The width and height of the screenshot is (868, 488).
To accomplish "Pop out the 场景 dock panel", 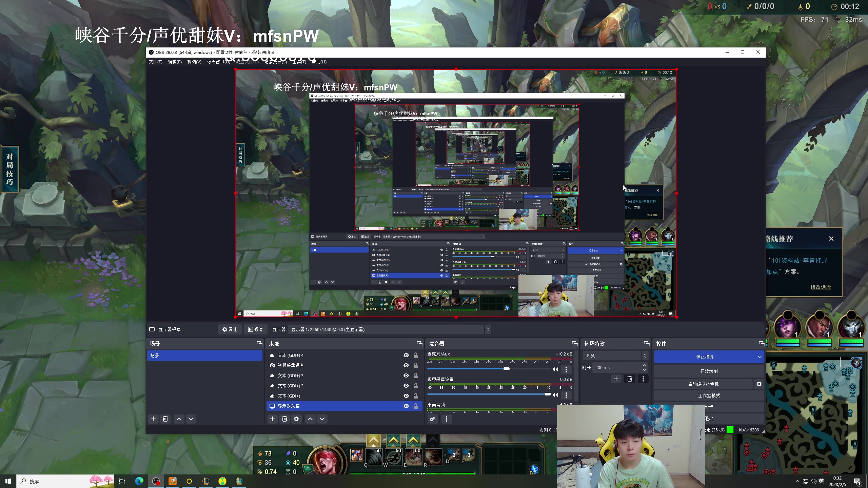I will click(260, 344).
